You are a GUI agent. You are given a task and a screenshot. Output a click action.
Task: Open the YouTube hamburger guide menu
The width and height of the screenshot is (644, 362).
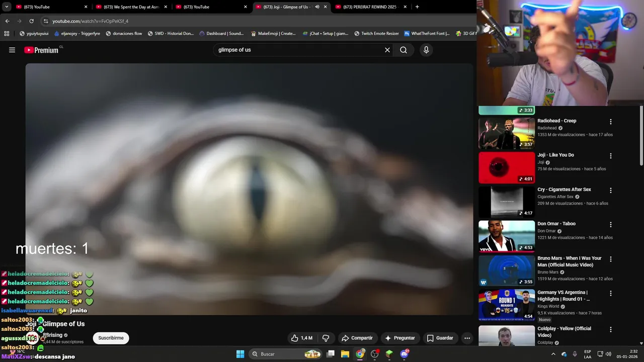tap(12, 50)
